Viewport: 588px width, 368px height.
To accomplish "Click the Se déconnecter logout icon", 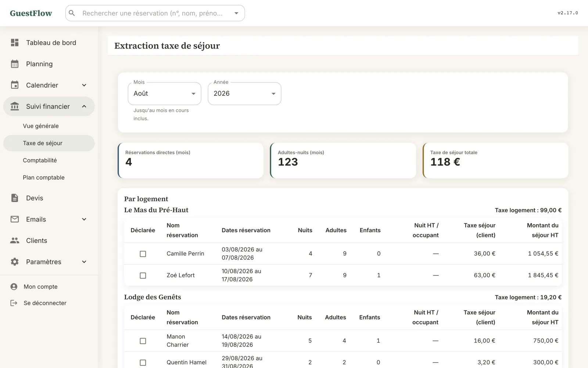I will [x=14, y=303].
